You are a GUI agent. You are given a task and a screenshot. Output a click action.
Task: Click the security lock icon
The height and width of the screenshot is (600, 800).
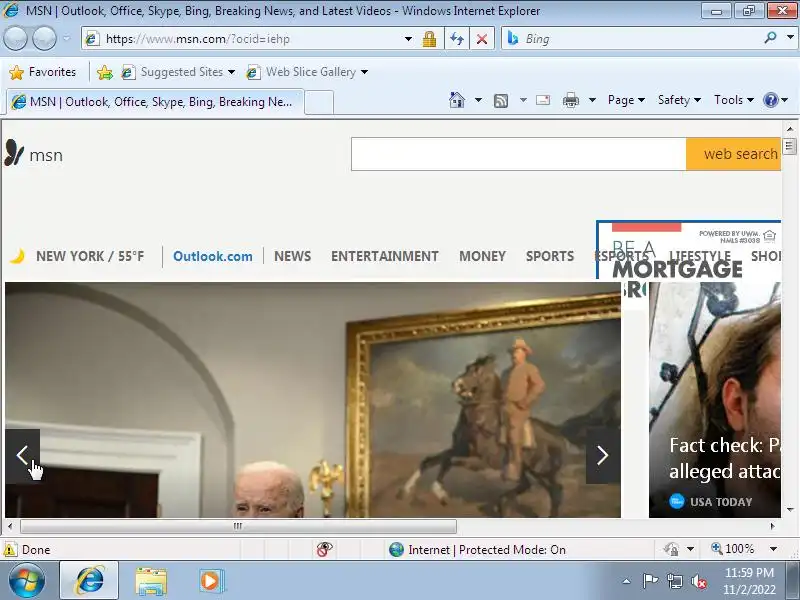[429, 39]
